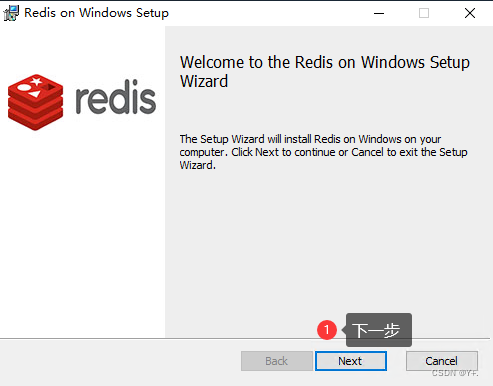Click the "Redis on Windows Setup" title text

96,13
